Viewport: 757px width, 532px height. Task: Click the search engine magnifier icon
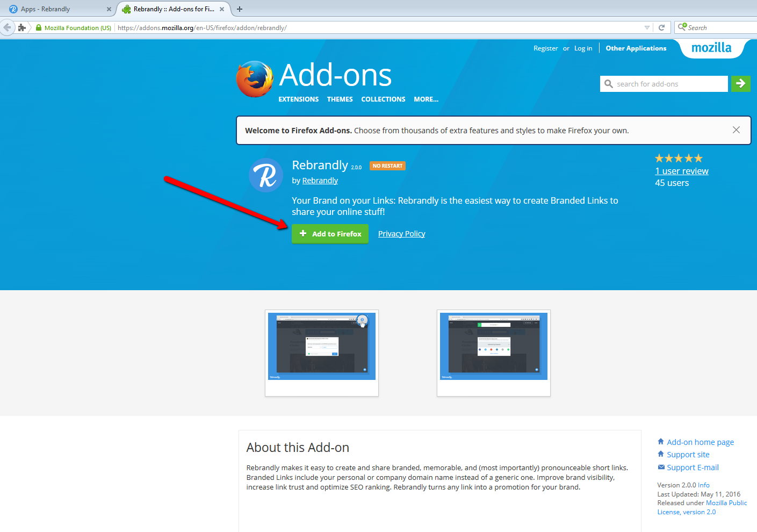coord(682,27)
